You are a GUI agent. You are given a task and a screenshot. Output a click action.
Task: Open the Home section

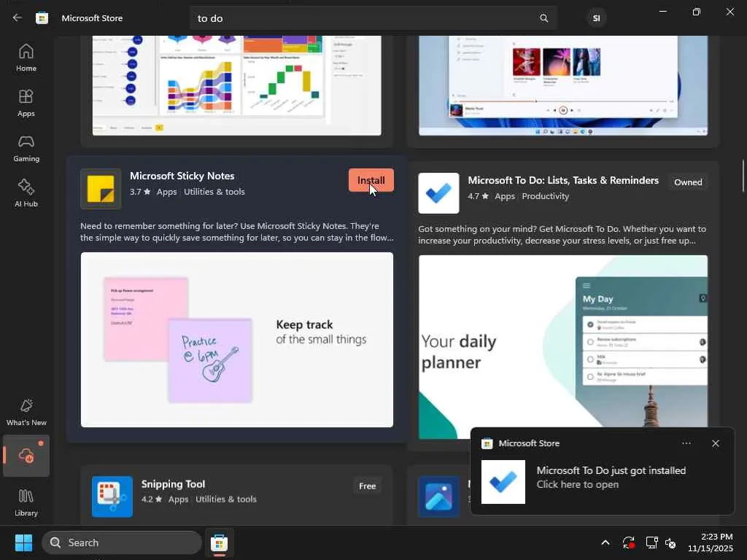pyautogui.click(x=26, y=58)
